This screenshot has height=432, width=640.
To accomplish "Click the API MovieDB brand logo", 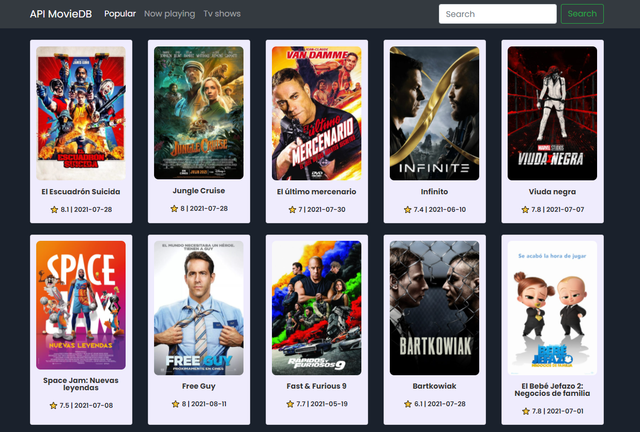I will tap(61, 14).
